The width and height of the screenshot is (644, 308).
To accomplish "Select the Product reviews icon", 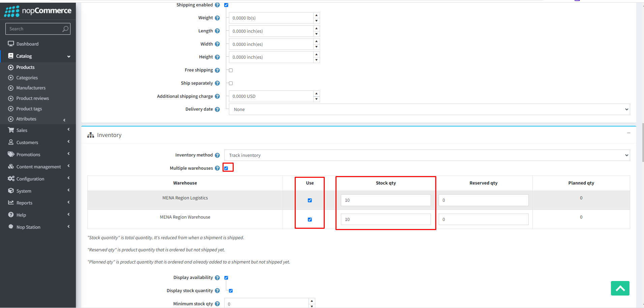I will 11,98.
